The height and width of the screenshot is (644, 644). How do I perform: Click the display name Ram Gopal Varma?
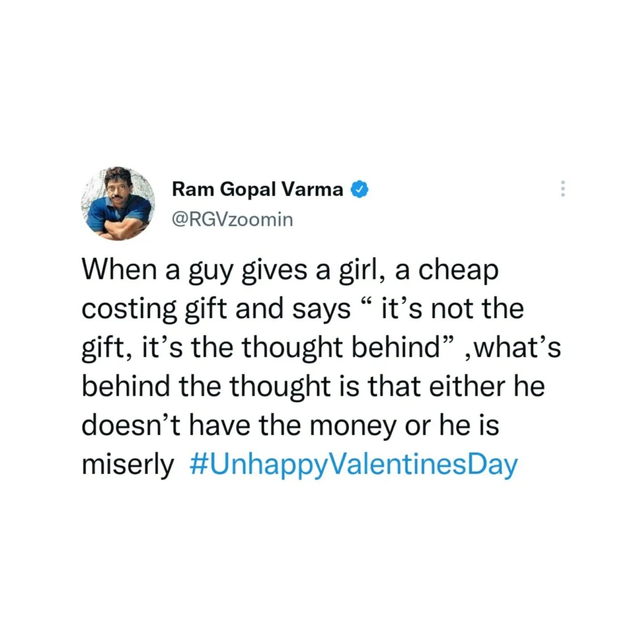pyautogui.click(x=258, y=190)
